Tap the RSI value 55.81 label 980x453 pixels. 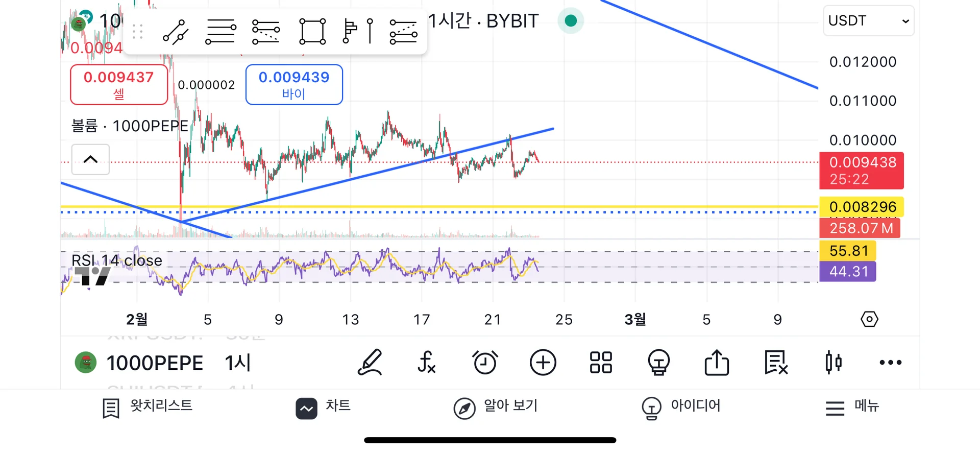[x=848, y=251]
